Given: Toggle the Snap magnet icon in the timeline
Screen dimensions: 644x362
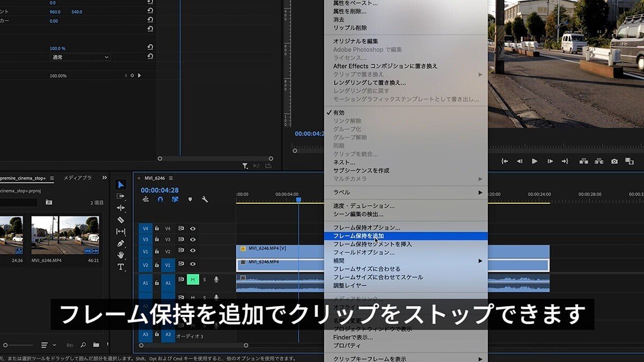Looking at the screenshot, I should [160, 199].
